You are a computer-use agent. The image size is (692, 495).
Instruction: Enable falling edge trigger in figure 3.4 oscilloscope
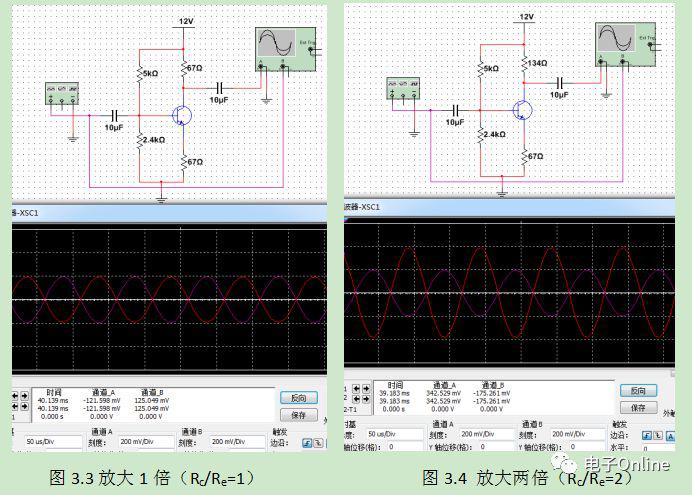[657, 436]
